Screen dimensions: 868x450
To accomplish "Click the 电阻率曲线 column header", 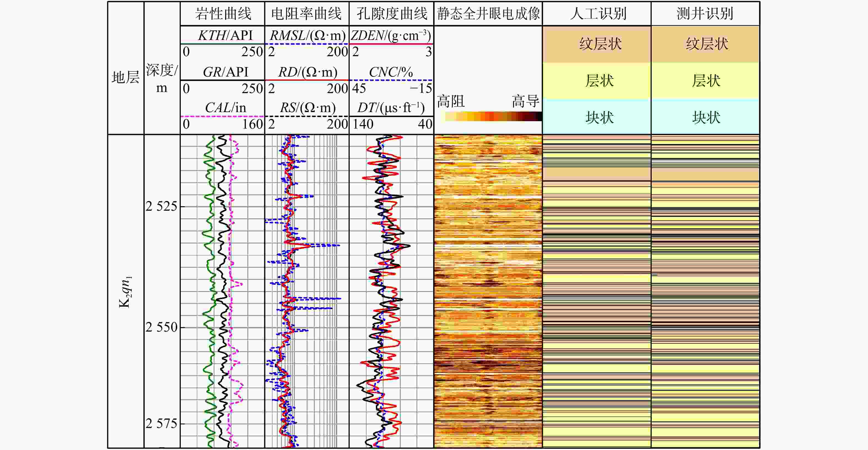I will [307, 14].
